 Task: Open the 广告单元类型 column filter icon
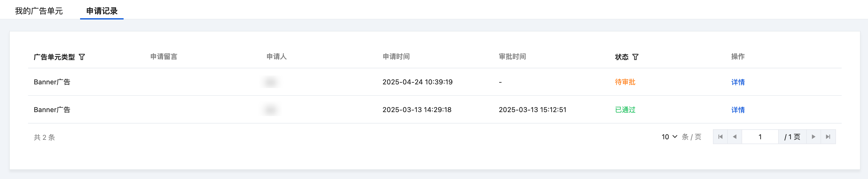82,57
